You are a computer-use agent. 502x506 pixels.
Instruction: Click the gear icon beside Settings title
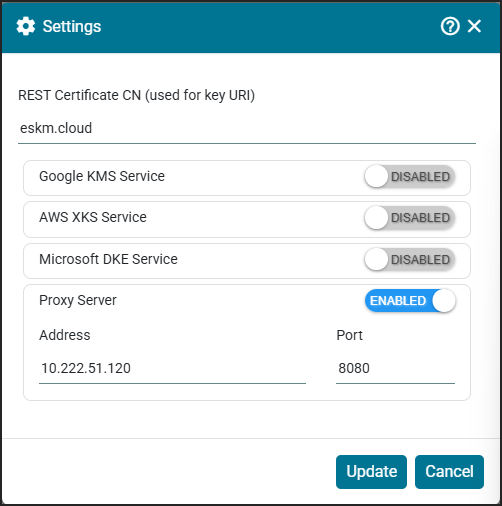[x=26, y=26]
